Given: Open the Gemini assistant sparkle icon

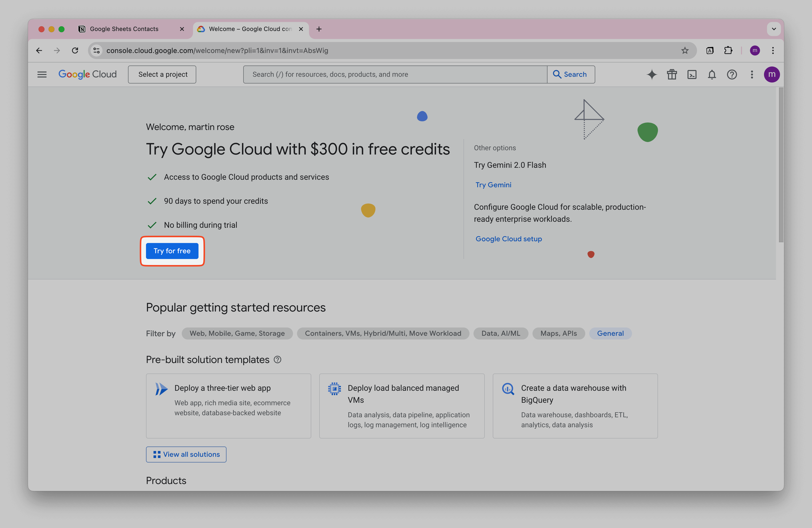Looking at the screenshot, I should pyautogui.click(x=652, y=74).
